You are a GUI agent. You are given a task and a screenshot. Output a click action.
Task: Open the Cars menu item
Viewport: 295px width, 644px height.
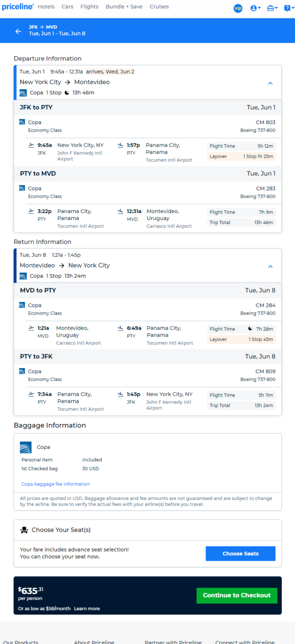point(67,7)
